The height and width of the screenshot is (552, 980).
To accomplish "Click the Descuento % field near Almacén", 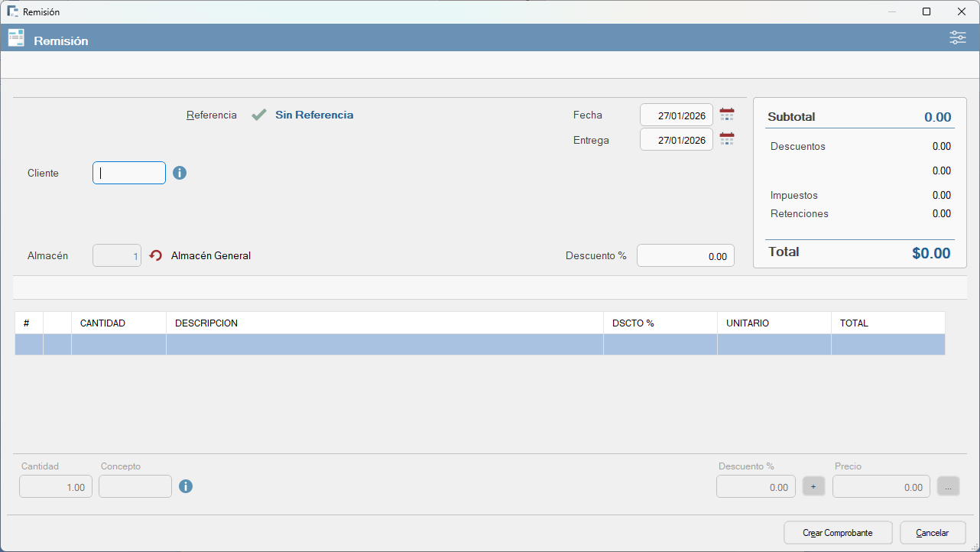I will [x=685, y=255].
